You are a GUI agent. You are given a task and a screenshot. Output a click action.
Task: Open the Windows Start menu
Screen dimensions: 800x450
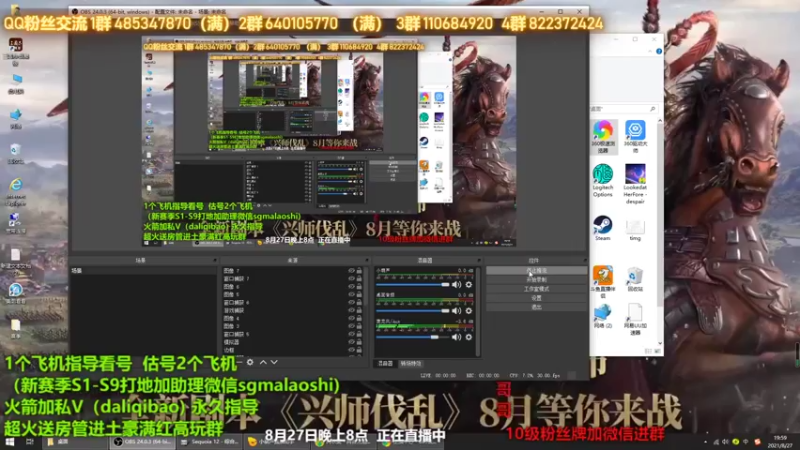click(x=10, y=442)
